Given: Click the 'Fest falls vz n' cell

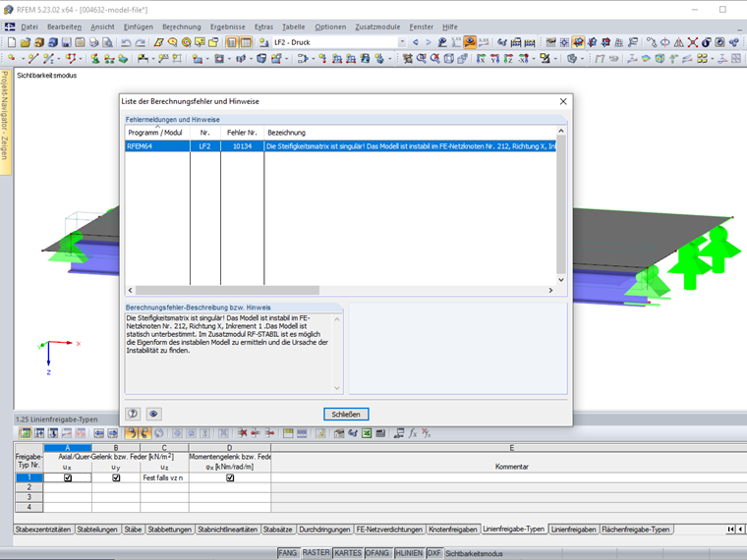Looking at the screenshot, I should coord(164,477).
